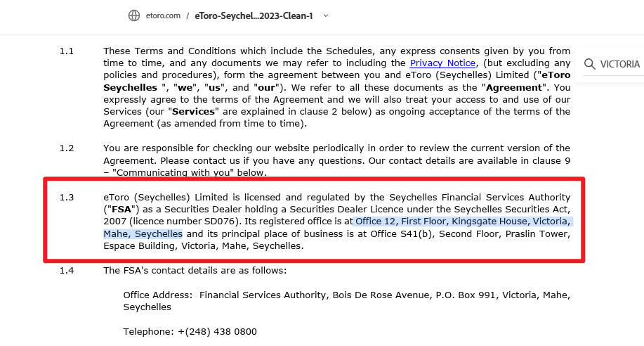Viewport: 644px width, 346px height.
Task: Open the Privacy Notice hyperlink
Action: tap(442, 63)
